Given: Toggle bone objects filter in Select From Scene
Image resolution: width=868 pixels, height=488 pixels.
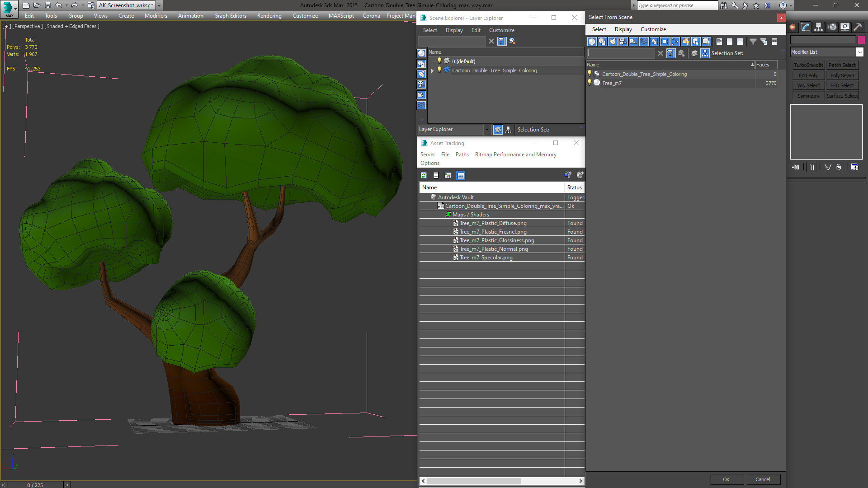Looking at the screenshot, I should (x=675, y=42).
